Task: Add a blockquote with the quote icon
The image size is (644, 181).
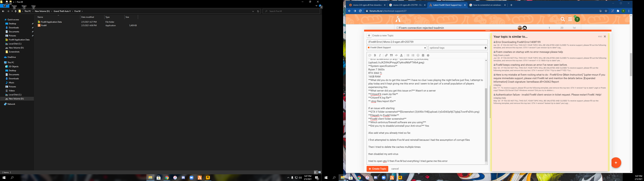Action: pos(391,55)
